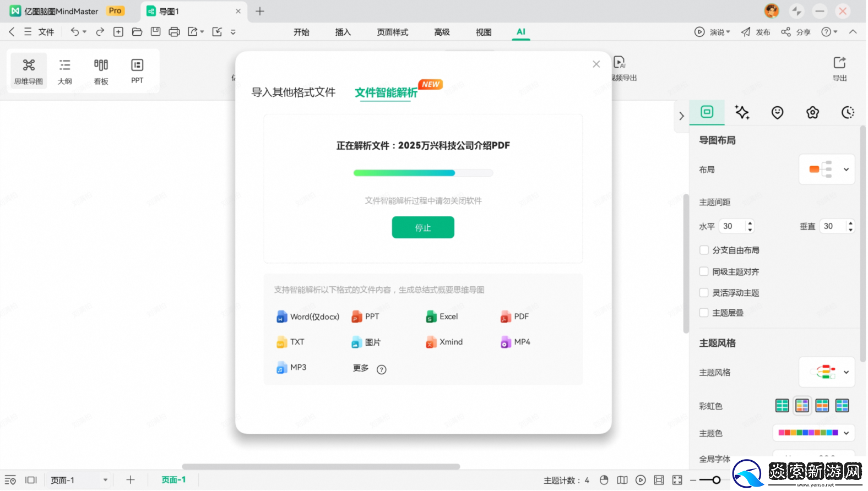Click the 停止 stop button

[x=423, y=227]
